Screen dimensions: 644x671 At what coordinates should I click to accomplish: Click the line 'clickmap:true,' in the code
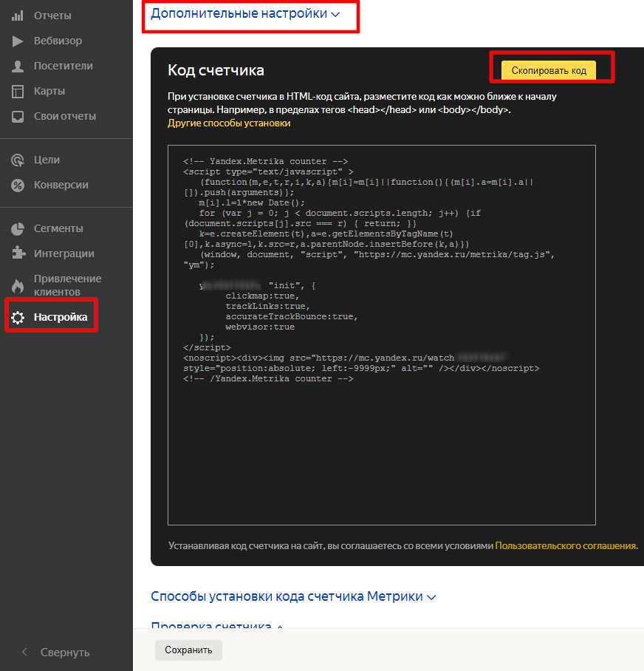263,296
